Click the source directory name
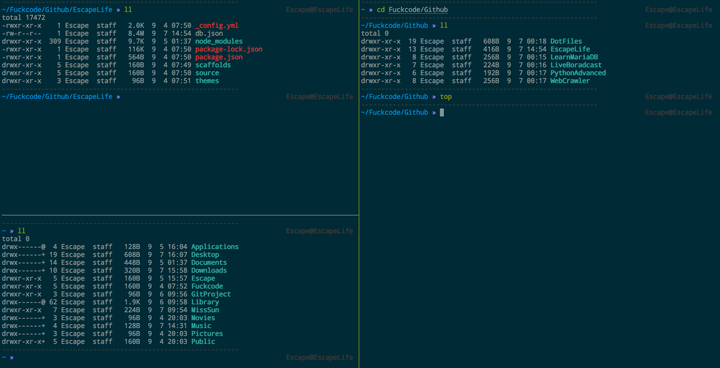 207,73
